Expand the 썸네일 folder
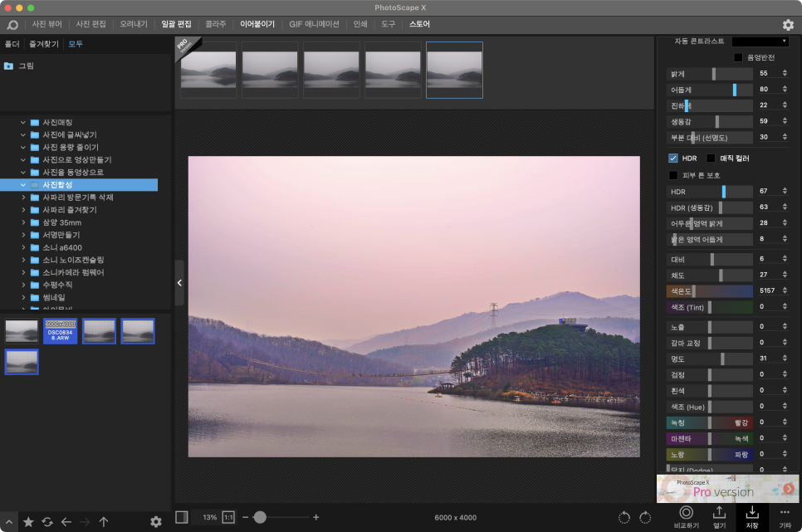This screenshot has width=802, height=532. pyautogui.click(x=23, y=298)
